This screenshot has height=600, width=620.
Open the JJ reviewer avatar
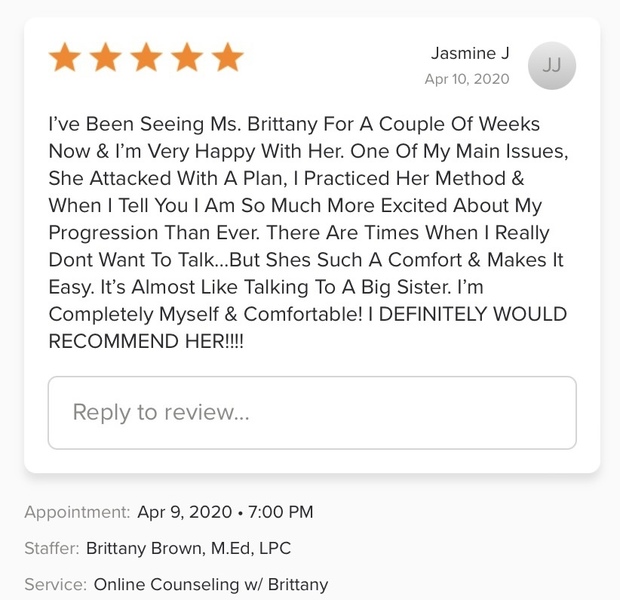coord(551,65)
